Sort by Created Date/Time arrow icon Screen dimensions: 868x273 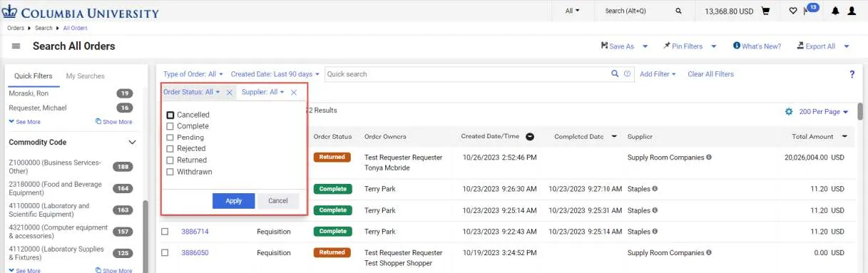coord(530,137)
